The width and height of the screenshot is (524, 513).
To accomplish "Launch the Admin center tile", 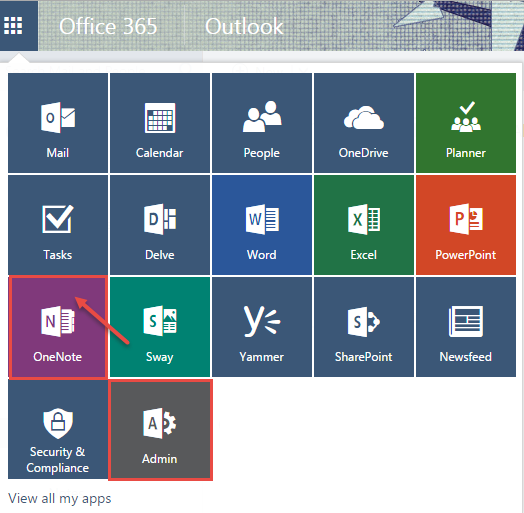I will pos(160,429).
